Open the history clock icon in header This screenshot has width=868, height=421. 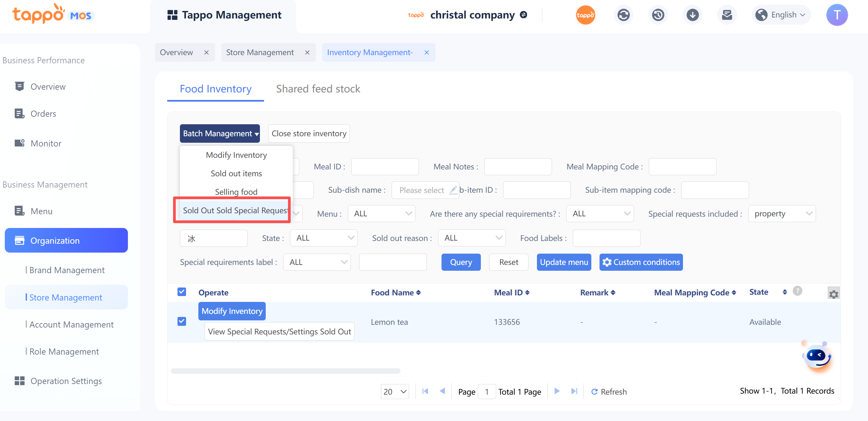click(x=658, y=15)
